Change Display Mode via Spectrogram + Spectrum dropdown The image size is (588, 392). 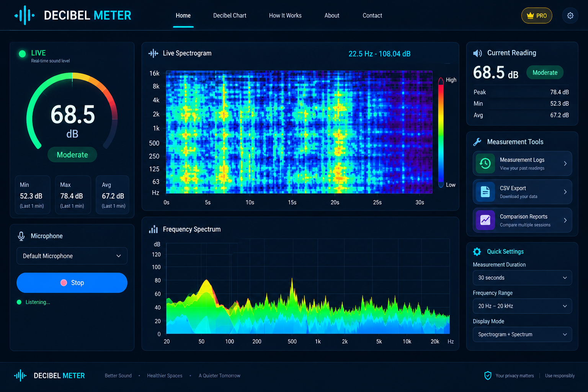tap(522, 335)
